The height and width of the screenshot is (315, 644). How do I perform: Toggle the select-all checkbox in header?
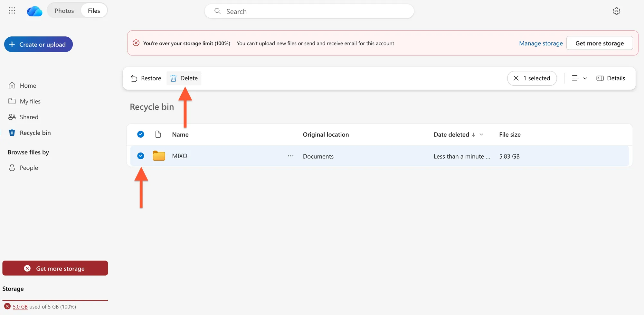point(141,134)
